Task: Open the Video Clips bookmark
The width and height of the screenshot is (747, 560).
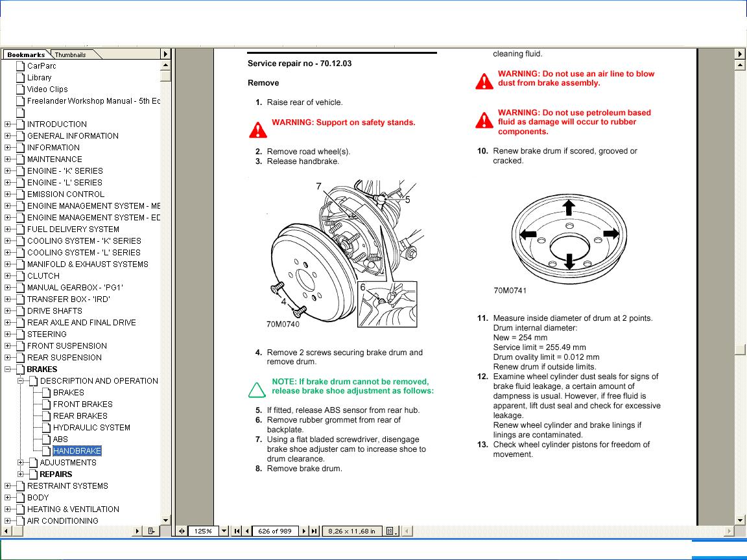Action: click(x=47, y=89)
